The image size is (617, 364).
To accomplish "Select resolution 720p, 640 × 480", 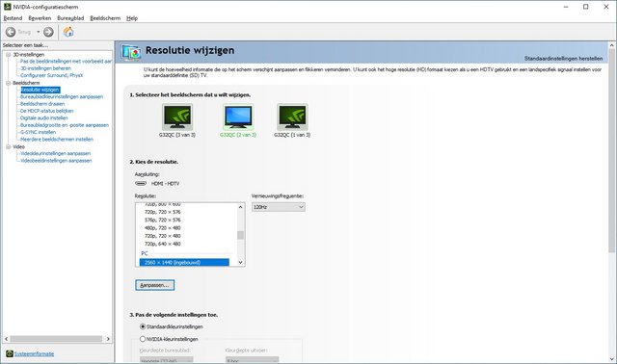I will (163, 244).
